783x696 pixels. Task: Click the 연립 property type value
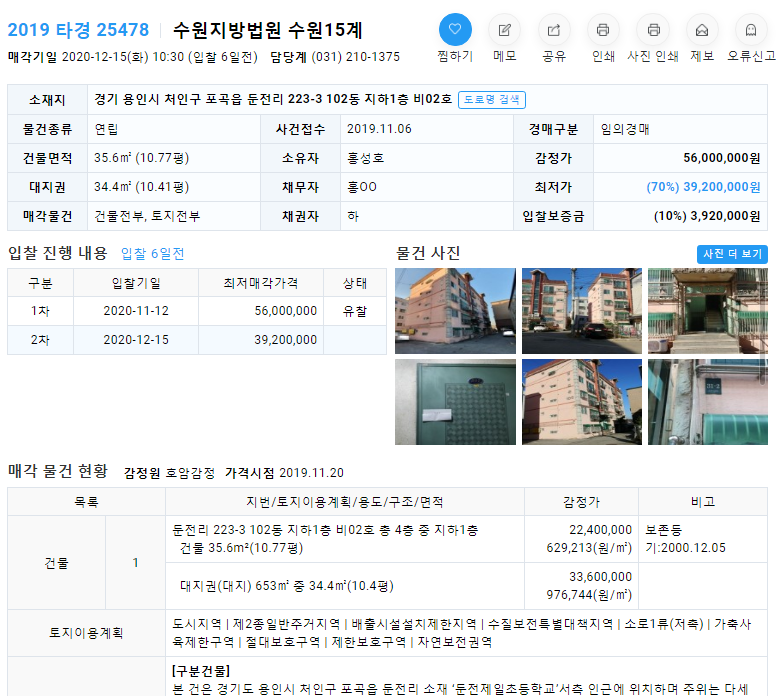(106, 129)
